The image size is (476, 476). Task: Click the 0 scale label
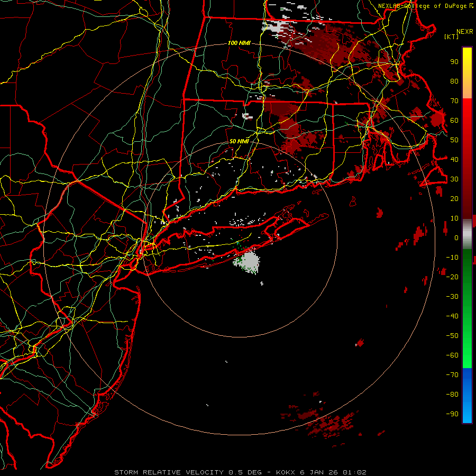click(456, 238)
